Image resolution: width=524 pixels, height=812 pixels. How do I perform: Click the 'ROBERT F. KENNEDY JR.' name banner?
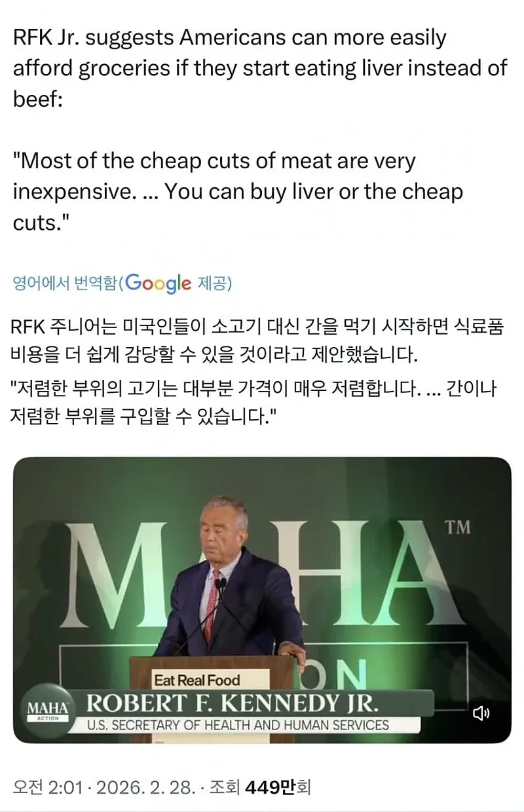233,703
